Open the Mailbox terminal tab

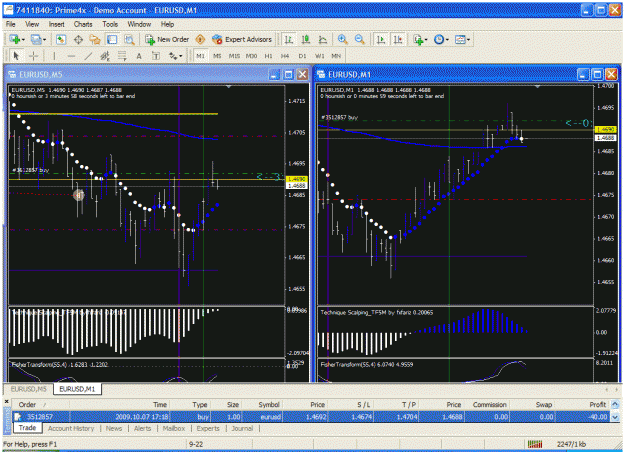(174, 428)
